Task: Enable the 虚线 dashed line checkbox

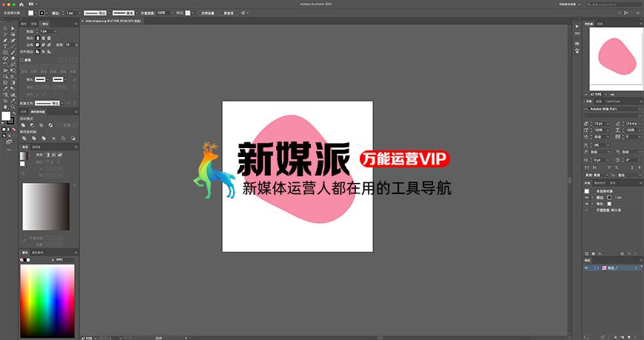Action: point(21,60)
